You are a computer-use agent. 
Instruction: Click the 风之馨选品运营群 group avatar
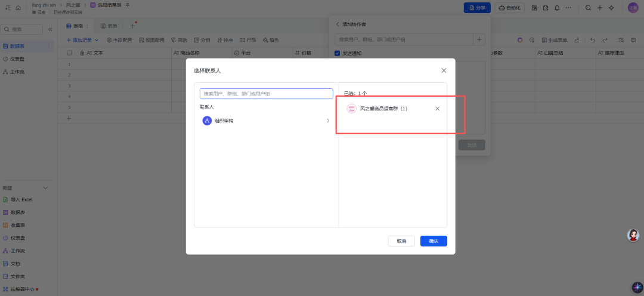(x=352, y=109)
